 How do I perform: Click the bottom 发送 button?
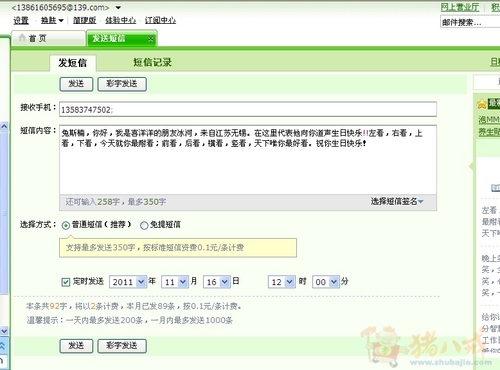[x=76, y=346]
